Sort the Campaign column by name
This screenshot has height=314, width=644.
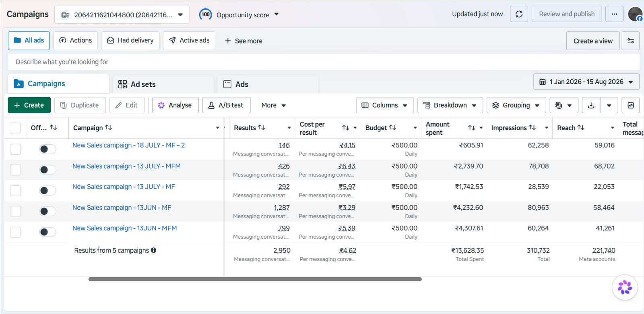pyautogui.click(x=108, y=127)
